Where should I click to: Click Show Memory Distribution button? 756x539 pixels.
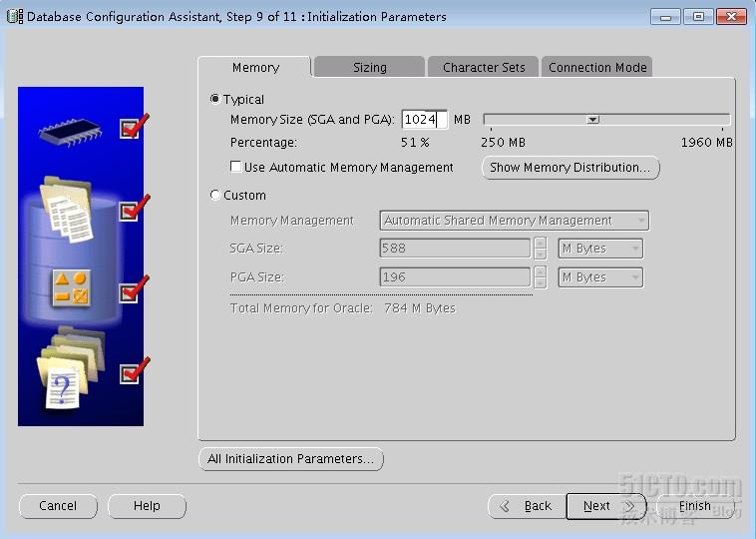(x=570, y=168)
